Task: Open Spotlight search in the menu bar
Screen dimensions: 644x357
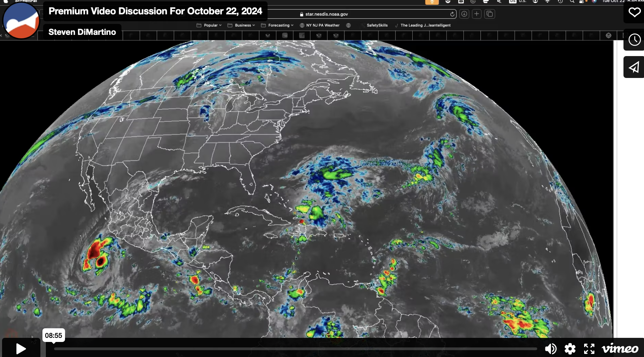Action: (572, 2)
